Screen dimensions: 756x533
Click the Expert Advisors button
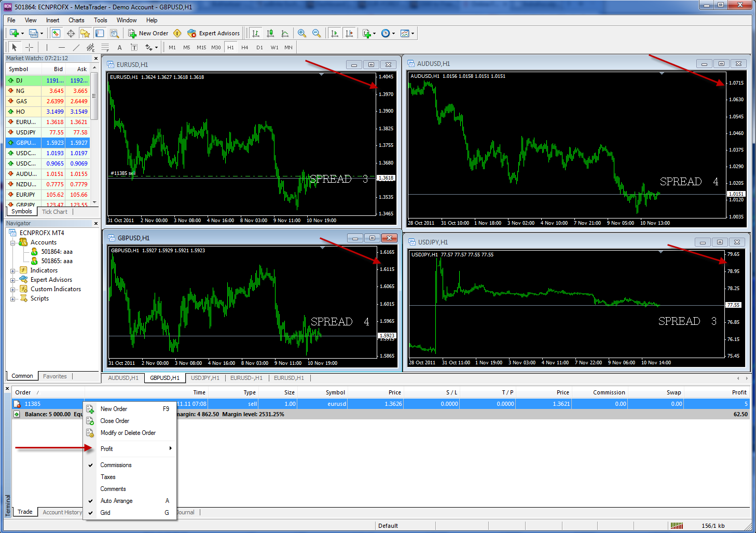(x=214, y=33)
